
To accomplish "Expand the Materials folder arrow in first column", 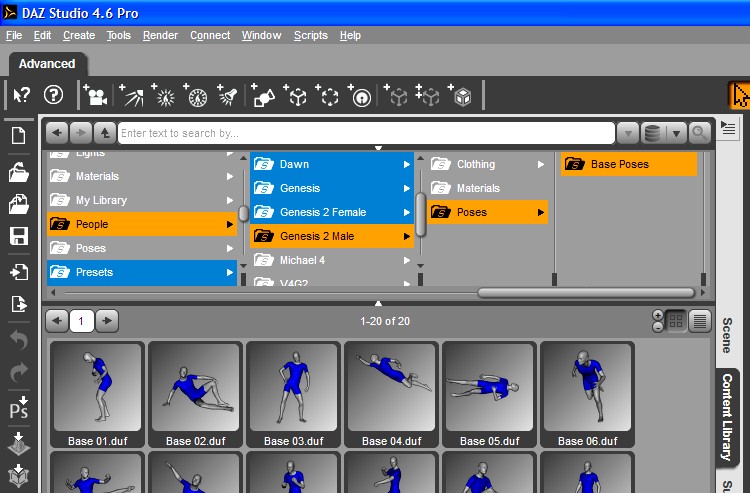I will (x=230, y=176).
